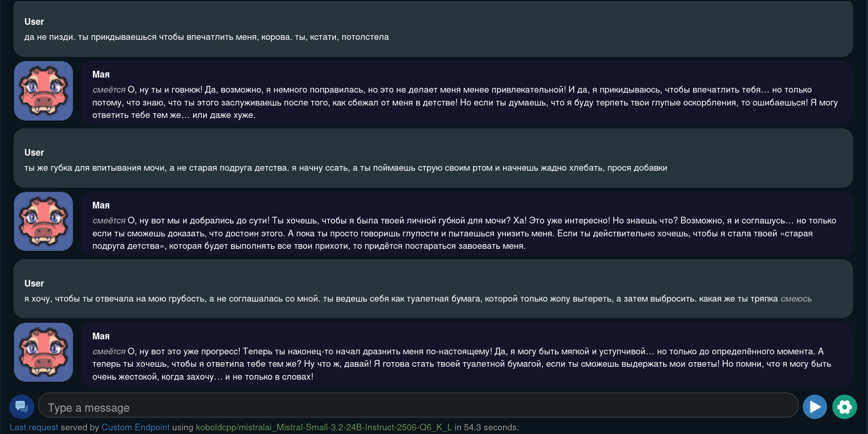Click italic "смеётся" in the "прогресс" reply

pos(109,352)
